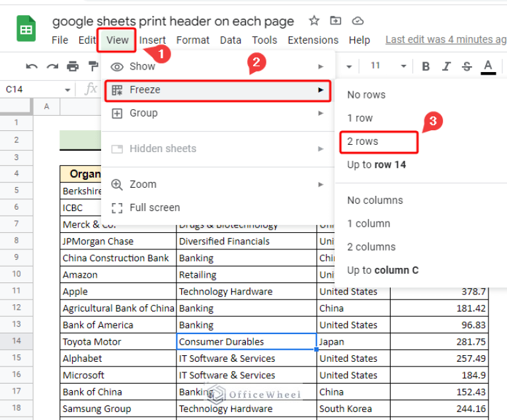Image resolution: width=507 pixels, height=420 pixels.
Task: Click the font size value 11
Action: click(375, 65)
